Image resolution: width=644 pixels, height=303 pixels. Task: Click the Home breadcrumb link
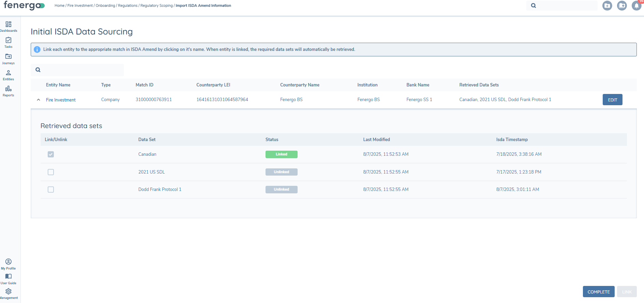[59, 6]
